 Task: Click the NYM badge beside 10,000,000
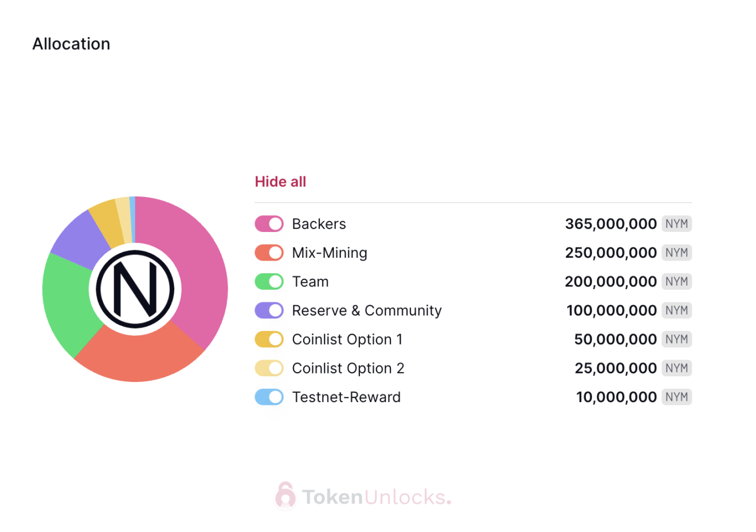pyautogui.click(x=677, y=397)
